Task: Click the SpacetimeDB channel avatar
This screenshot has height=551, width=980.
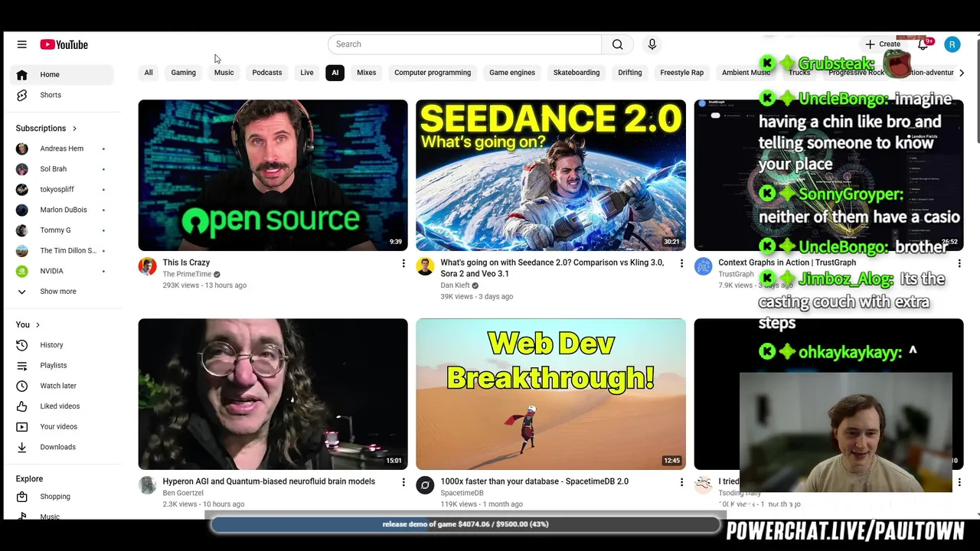Action: pyautogui.click(x=425, y=485)
